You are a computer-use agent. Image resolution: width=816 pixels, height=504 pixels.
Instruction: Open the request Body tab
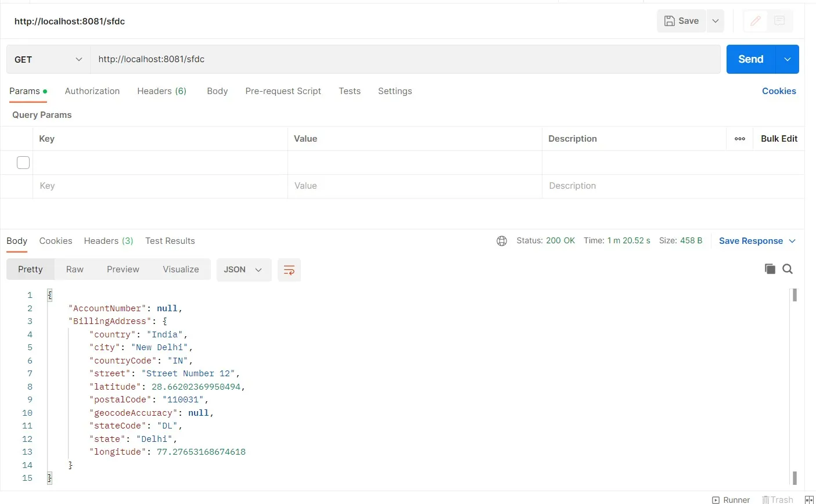pyautogui.click(x=217, y=91)
